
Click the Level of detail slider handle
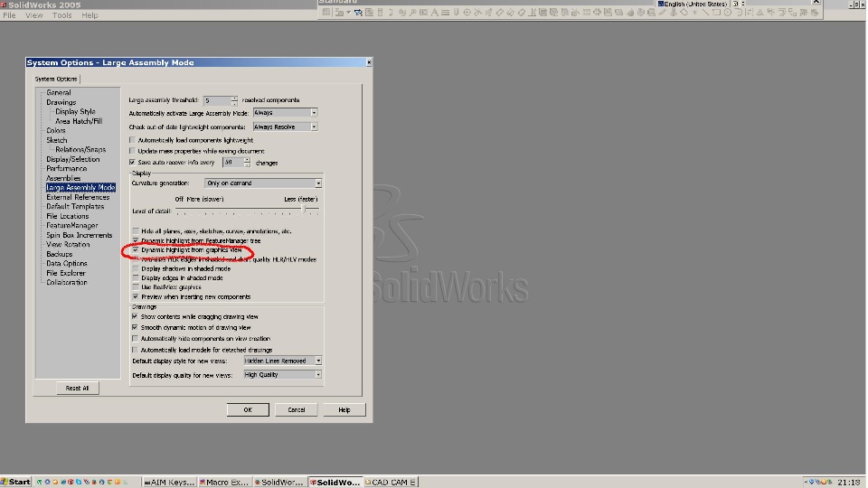click(x=304, y=209)
